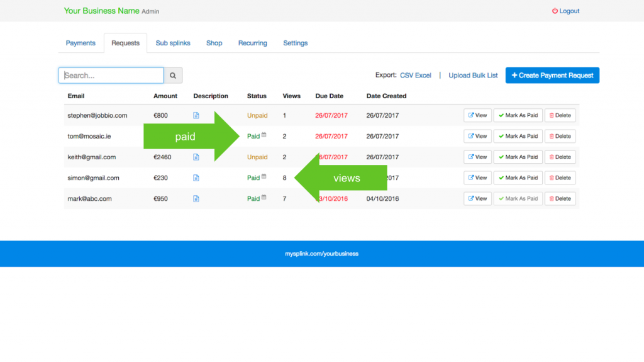
Task: Open description document icon for stephen@jobbio.com
Action: pyautogui.click(x=196, y=115)
